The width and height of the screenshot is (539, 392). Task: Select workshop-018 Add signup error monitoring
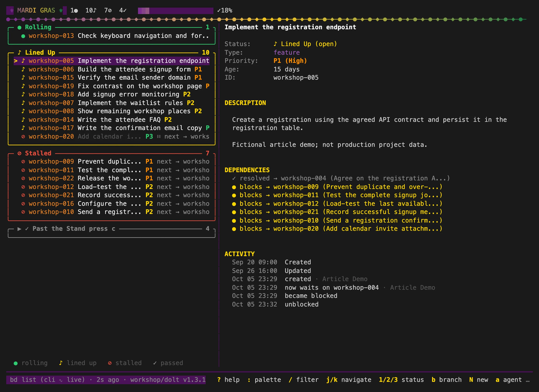pyautogui.click(x=111, y=94)
